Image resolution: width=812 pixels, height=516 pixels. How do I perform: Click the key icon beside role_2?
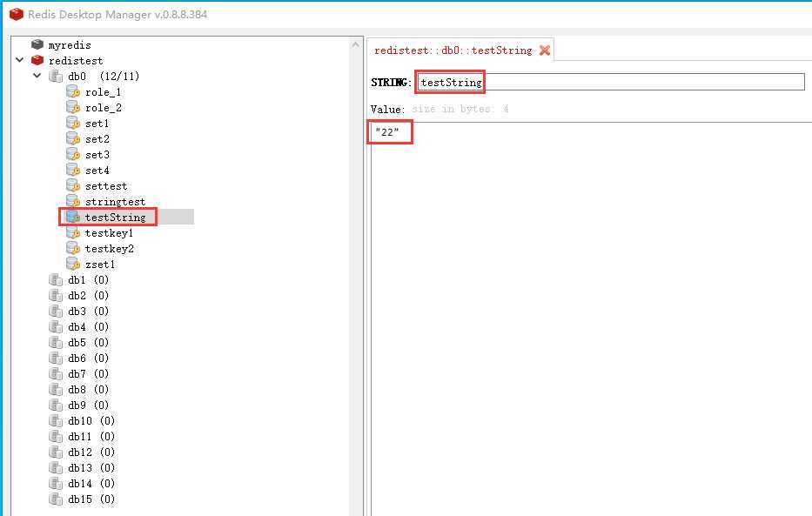pos(73,107)
